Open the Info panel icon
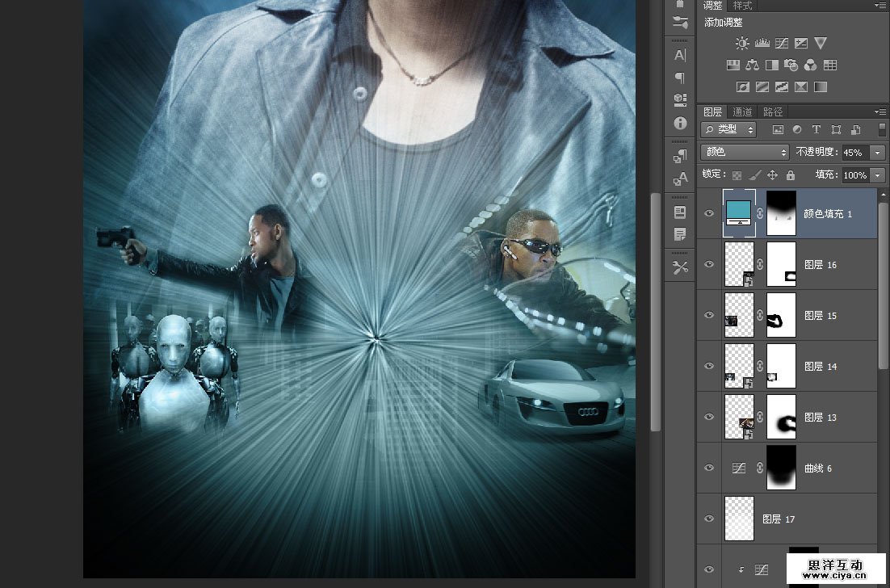Image resolution: width=890 pixels, height=588 pixels. (680, 124)
